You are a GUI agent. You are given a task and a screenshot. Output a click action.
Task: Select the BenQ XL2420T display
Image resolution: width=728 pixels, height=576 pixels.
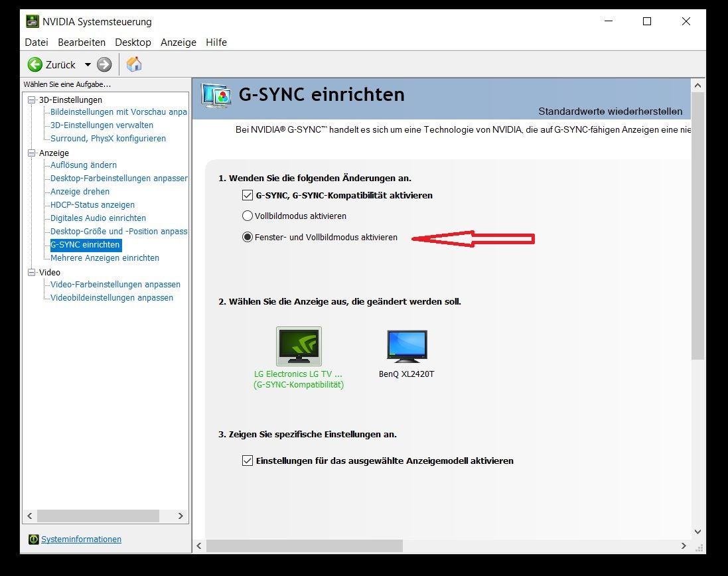click(407, 354)
